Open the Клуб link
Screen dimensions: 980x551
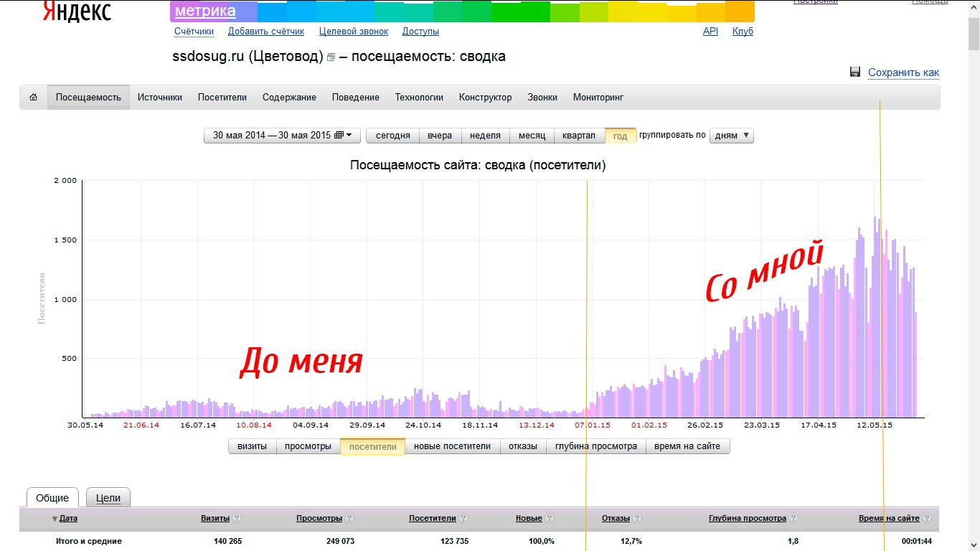tap(743, 32)
